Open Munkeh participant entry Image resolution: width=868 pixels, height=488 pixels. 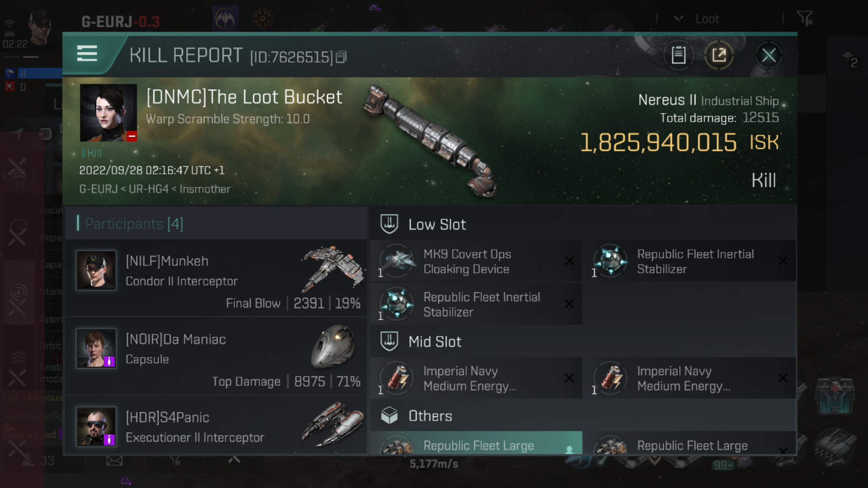point(216,278)
